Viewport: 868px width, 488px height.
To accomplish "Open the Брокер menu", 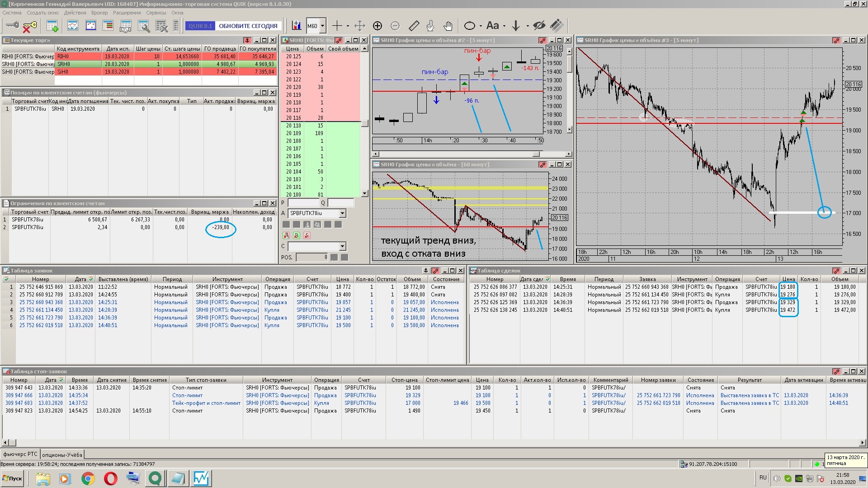I will (x=99, y=13).
